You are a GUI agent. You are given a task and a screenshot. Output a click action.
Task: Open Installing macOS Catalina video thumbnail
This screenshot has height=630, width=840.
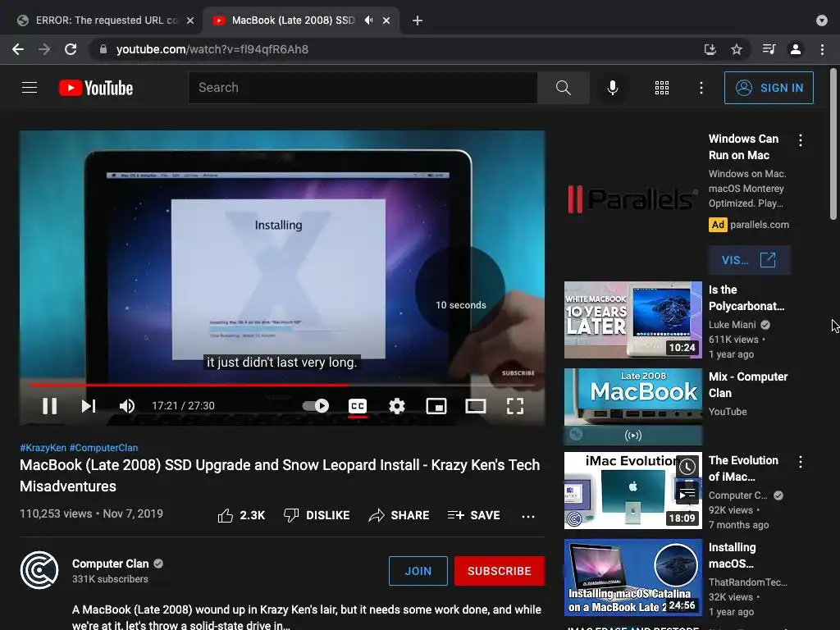click(x=632, y=577)
